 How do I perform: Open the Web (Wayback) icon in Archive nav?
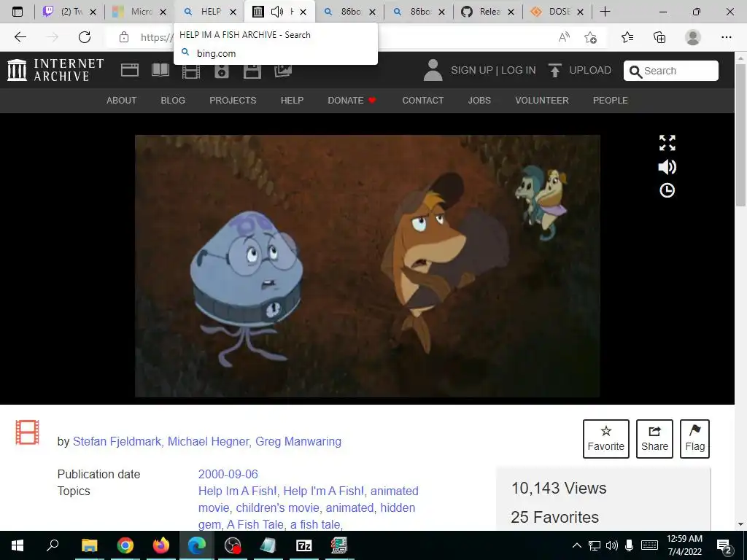(130, 71)
